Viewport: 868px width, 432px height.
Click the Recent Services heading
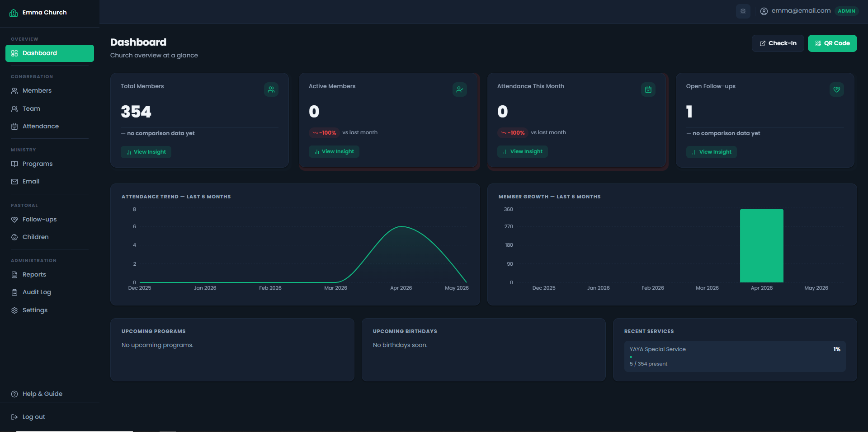(x=649, y=332)
